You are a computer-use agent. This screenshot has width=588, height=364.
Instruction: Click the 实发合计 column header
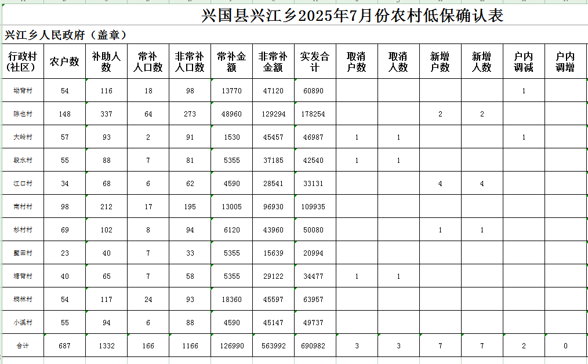(x=314, y=62)
